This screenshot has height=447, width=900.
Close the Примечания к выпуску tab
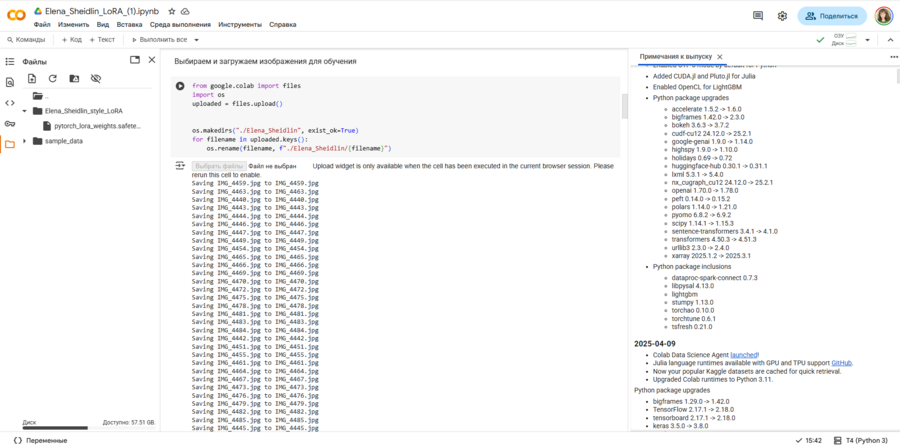719,57
